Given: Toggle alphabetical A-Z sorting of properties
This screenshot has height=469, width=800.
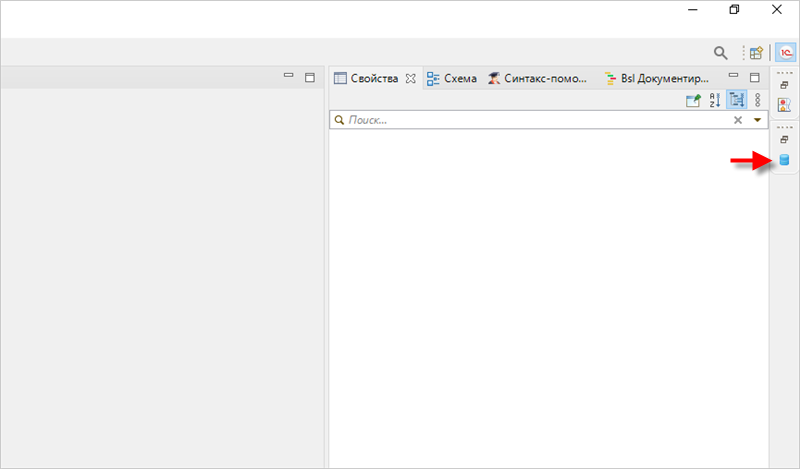Looking at the screenshot, I should click(x=715, y=100).
